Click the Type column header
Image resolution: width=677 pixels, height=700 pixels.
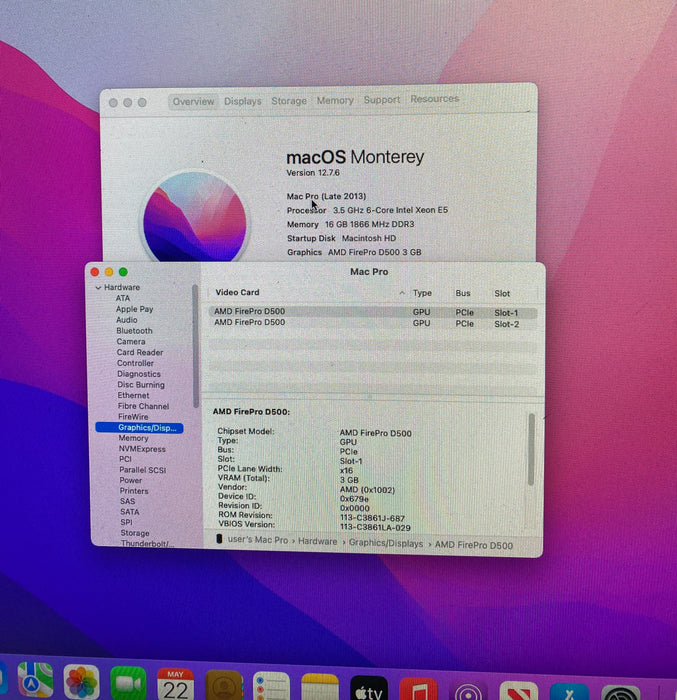[x=422, y=293]
